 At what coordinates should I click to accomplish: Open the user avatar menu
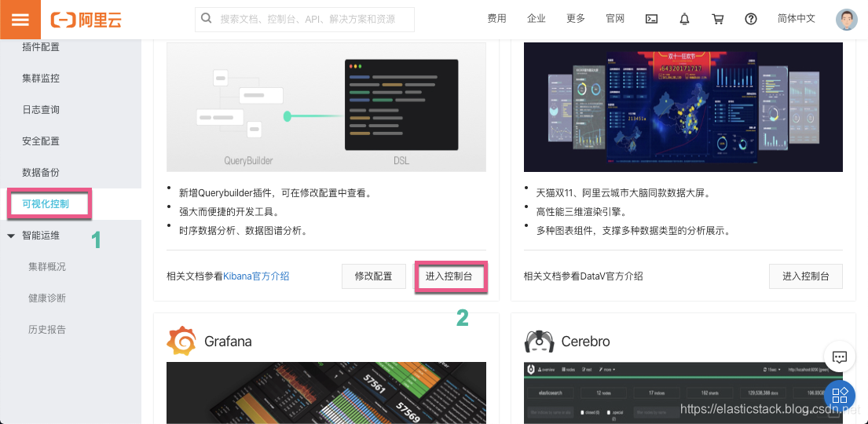(x=847, y=19)
